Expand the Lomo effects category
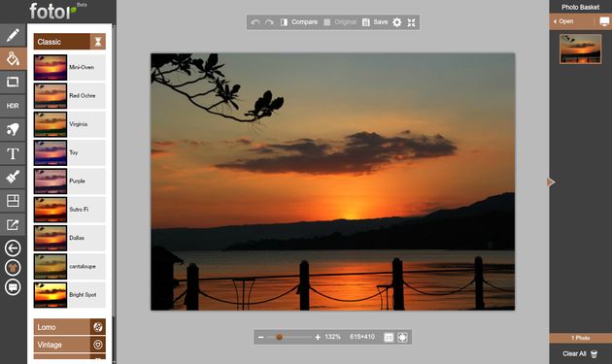The image size is (612, 364). pyautogui.click(x=70, y=327)
